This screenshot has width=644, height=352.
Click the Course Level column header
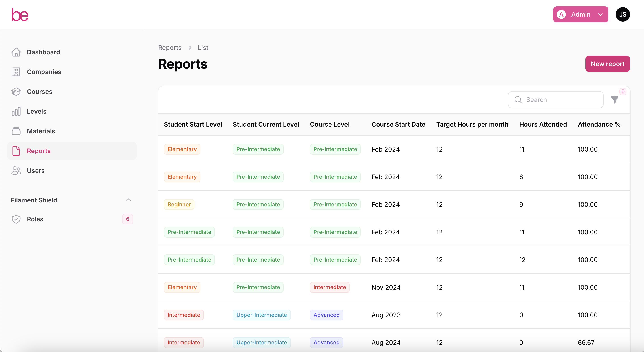329,124
